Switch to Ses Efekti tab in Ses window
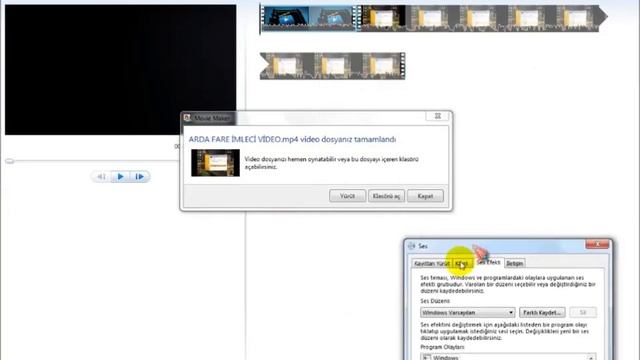The width and height of the screenshot is (640, 360). (x=489, y=262)
